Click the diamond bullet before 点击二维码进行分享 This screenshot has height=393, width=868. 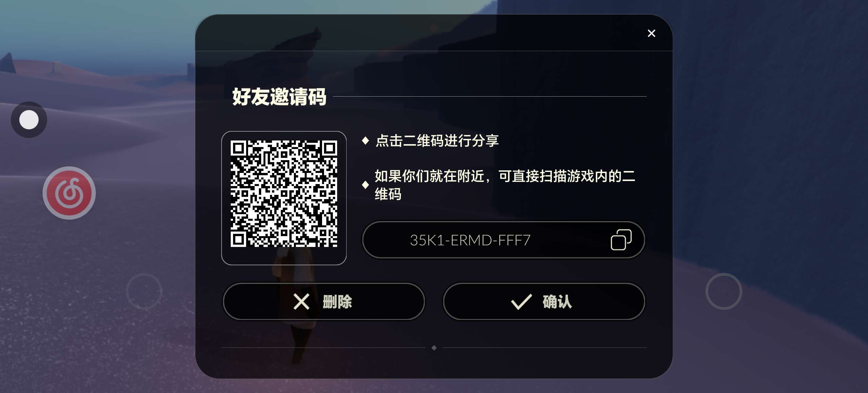pos(365,140)
